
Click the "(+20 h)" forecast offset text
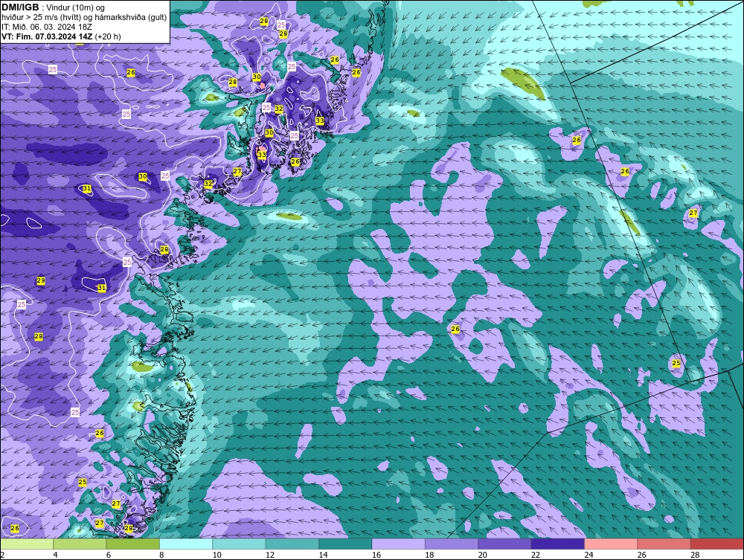[108, 36]
